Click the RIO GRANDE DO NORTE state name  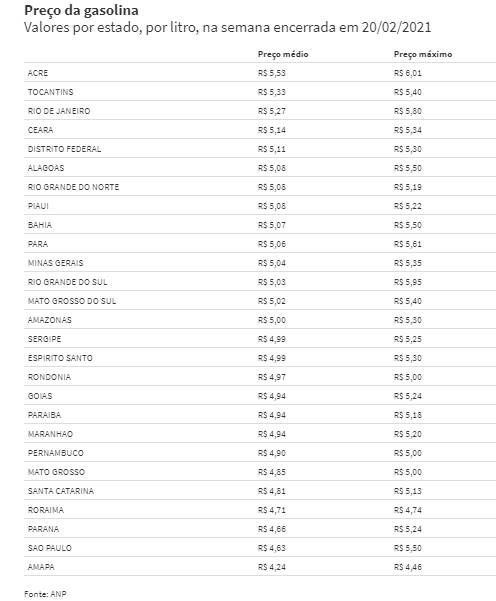pyautogui.click(x=73, y=187)
